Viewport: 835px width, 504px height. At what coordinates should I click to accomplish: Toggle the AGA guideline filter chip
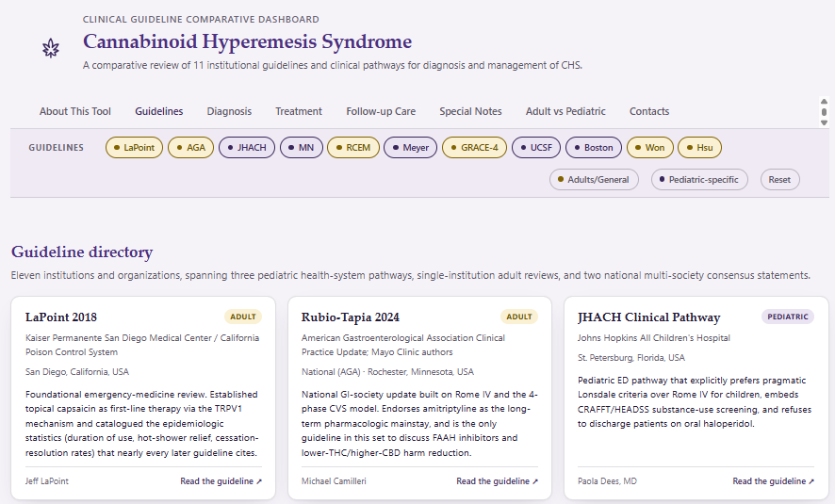pyautogui.click(x=190, y=147)
